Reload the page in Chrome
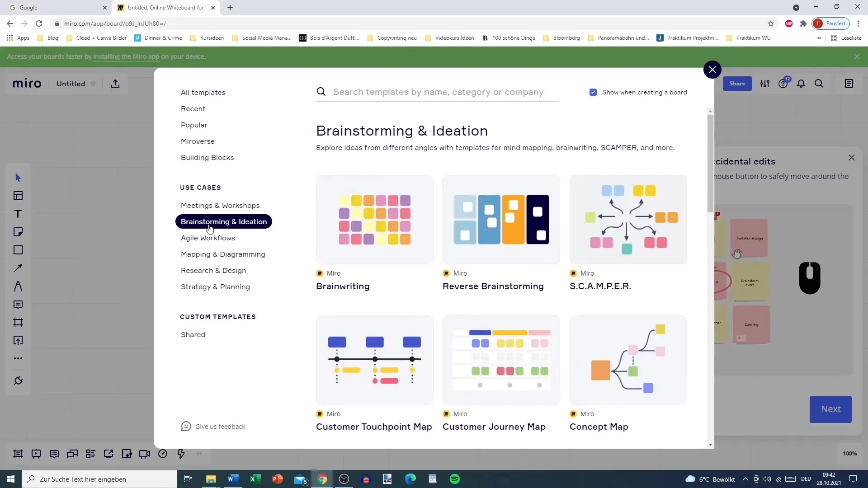The image size is (868, 488). coord(39,23)
